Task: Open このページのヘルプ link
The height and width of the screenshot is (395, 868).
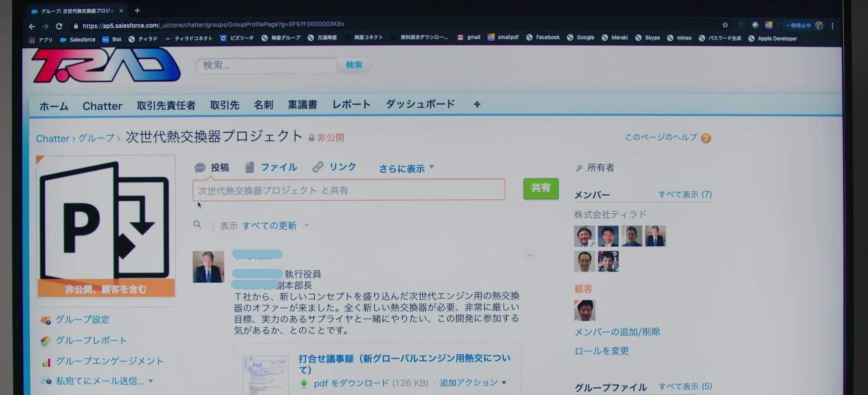Action: tap(661, 137)
